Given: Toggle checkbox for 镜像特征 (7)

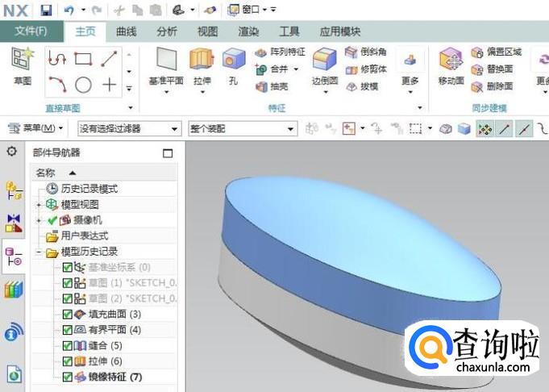Looking at the screenshot, I should click(67, 377).
